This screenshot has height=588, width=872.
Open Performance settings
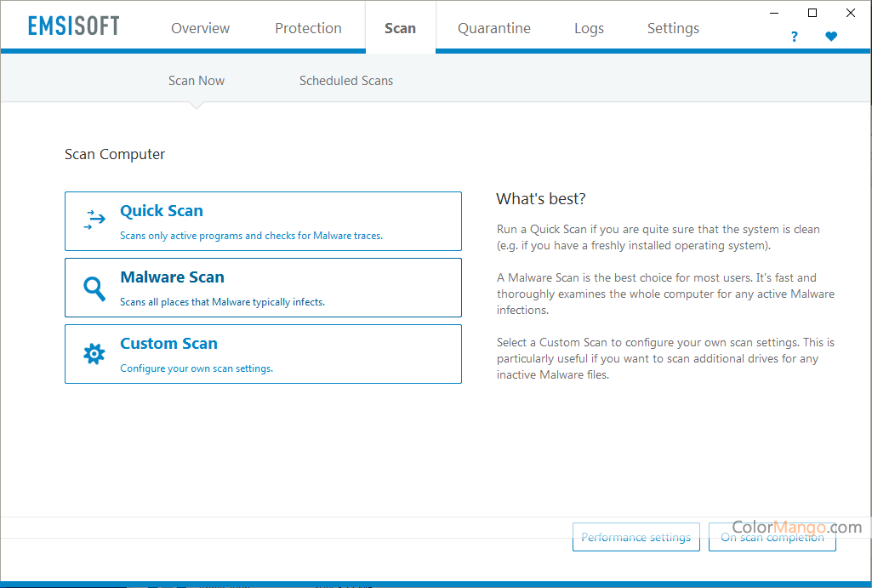(x=636, y=537)
